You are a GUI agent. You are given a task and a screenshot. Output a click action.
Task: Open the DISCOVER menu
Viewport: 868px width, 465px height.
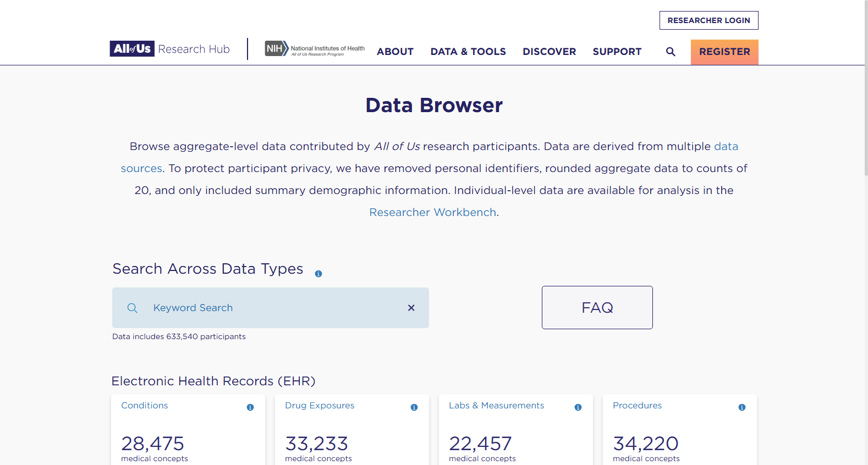point(549,52)
